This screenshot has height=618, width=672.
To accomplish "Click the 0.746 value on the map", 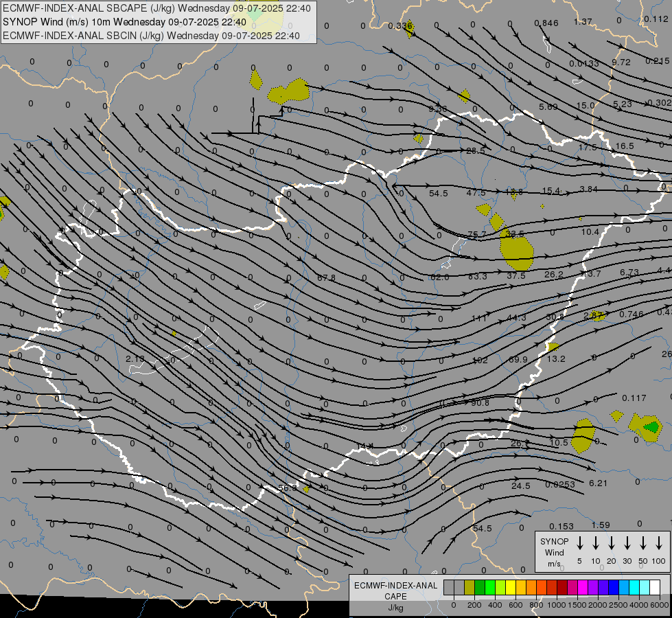I will (632, 314).
